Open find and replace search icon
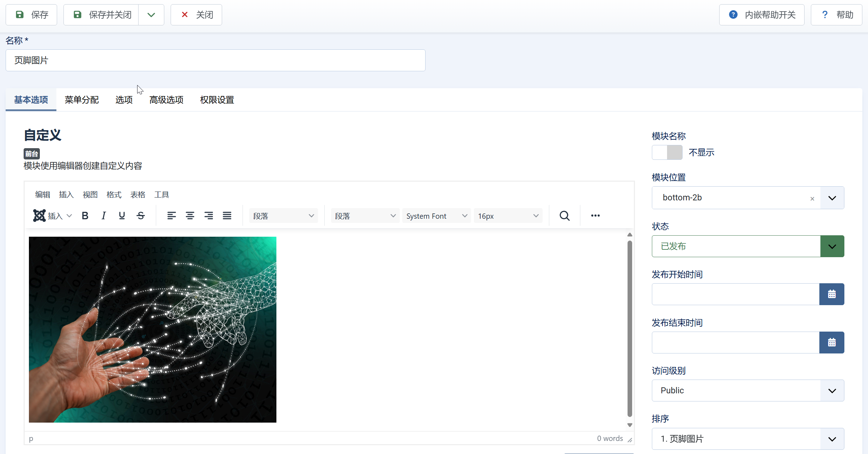Screen dimensions: 868x454 tap(564, 216)
